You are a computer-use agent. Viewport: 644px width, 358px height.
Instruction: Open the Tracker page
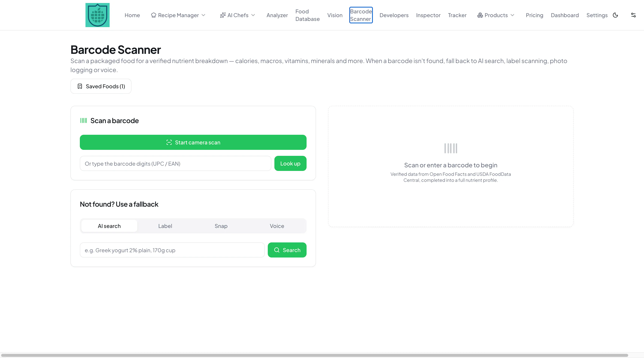[x=457, y=15]
